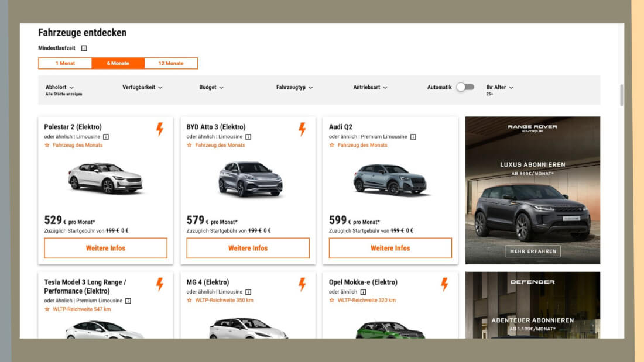
Task: Expand the Abholort dropdown filter
Action: (x=60, y=87)
